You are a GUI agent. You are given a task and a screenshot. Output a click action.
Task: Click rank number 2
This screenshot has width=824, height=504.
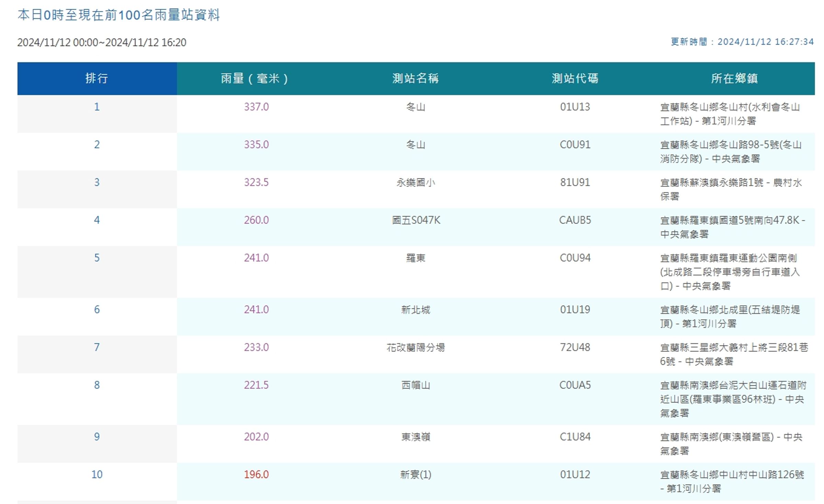pyautogui.click(x=97, y=145)
